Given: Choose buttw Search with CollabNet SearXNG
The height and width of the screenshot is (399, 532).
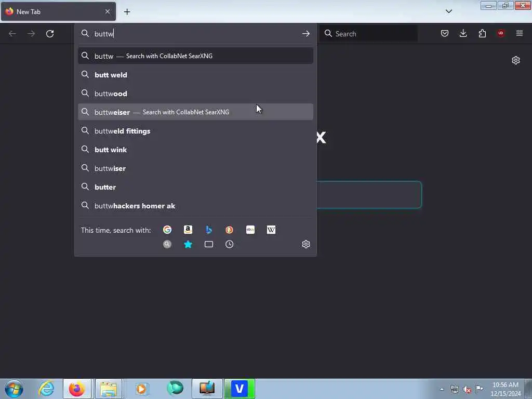Looking at the screenshot, I should click(x=195, y=56).
